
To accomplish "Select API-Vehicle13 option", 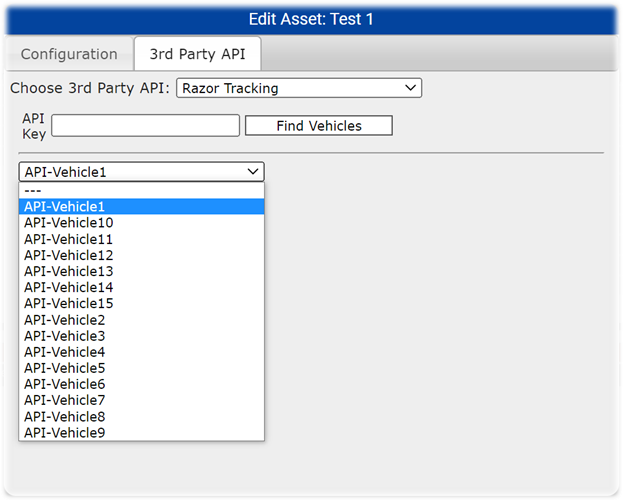I will point(141,271).
